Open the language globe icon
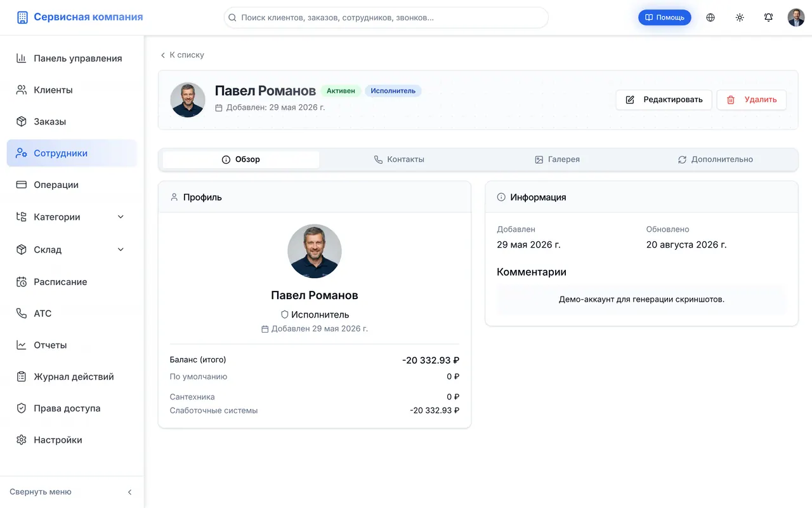The width and height of the screenshot is (812, 508). point(710,18)
